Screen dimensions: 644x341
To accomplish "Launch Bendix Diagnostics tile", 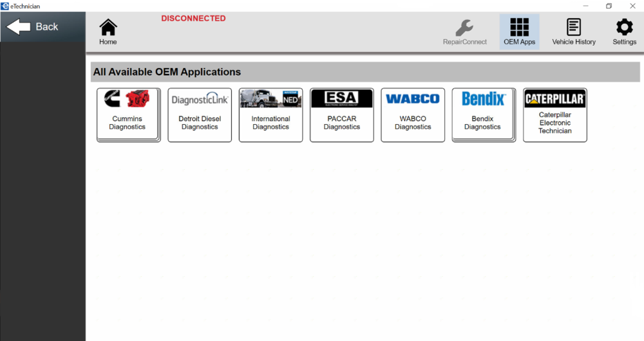I will (x=484, y=115).
